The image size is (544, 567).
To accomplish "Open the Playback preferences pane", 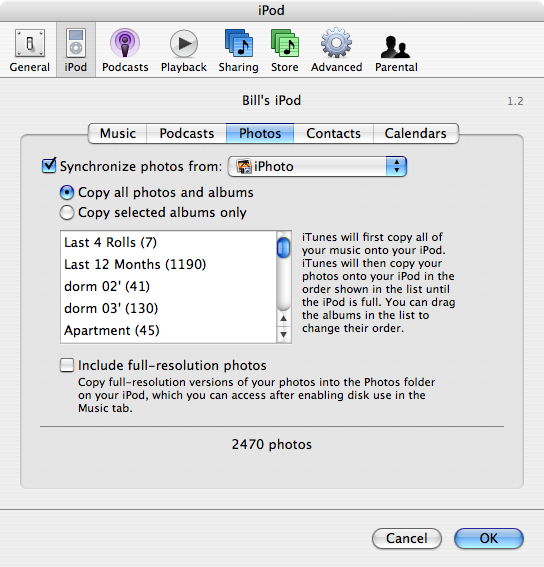I will click(184, 50).
